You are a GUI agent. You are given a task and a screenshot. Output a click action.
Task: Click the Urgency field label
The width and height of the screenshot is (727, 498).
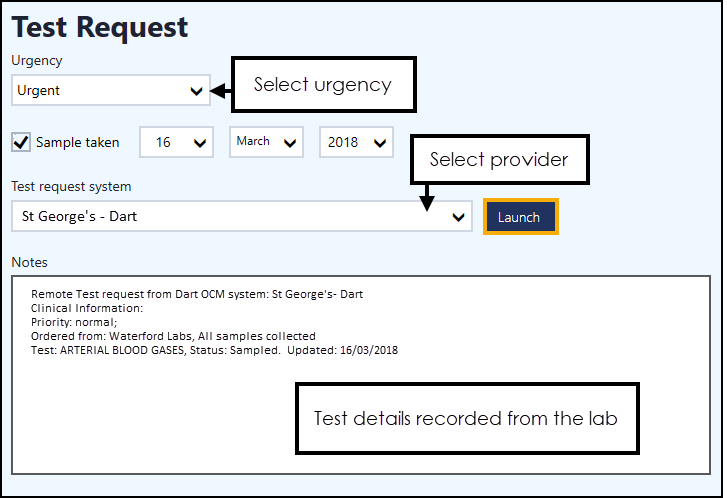point(37,61)
